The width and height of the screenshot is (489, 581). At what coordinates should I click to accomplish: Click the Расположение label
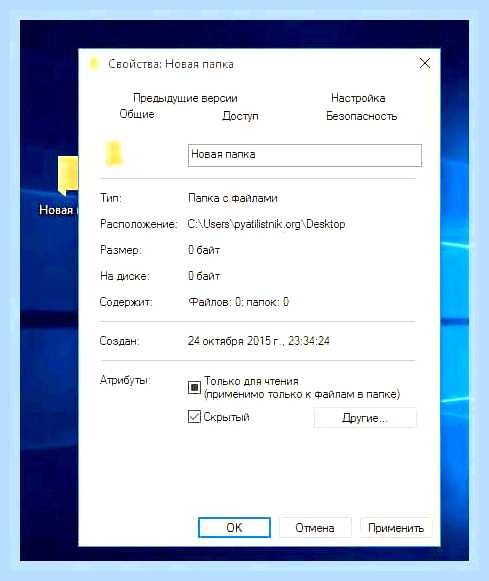point(139,224)
